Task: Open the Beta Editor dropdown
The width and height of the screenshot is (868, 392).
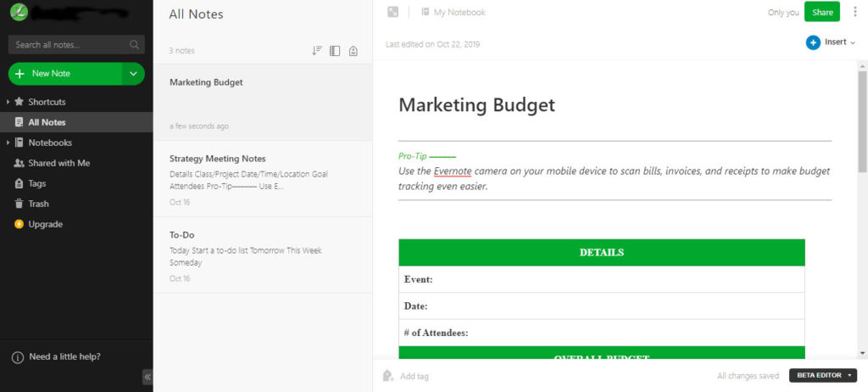Action: [822, 376]
